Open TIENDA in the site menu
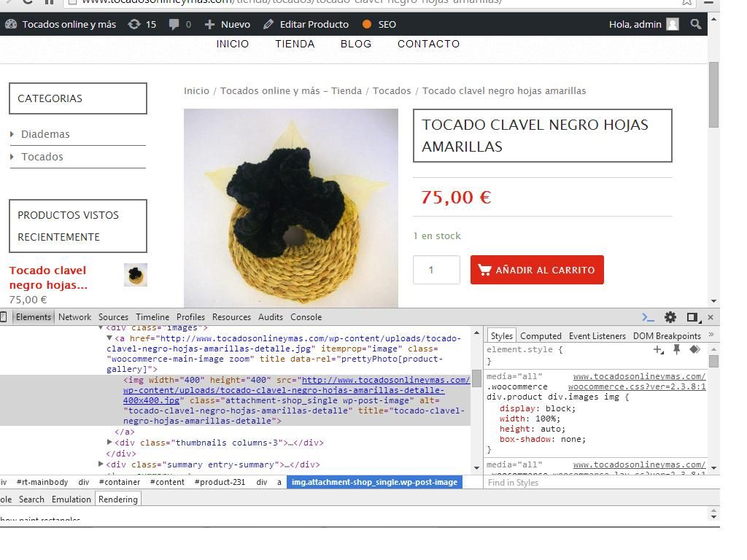Image resolution: width=747 pixels, height=560 pixels. pos(295,44)
